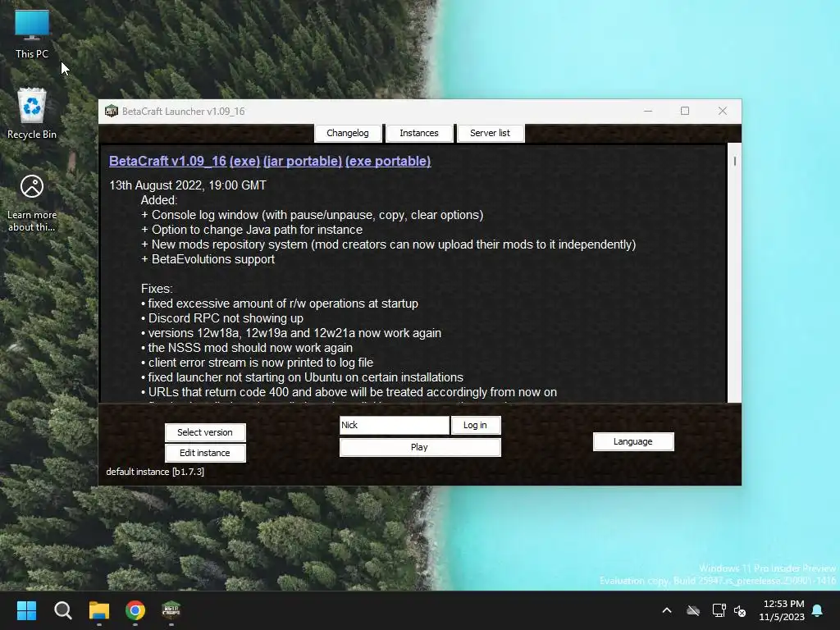This screenshot has width=840, height=630.
Task: Open the BetaCraft v1.09_16 (exe) link
Action: tap(185, 162)
